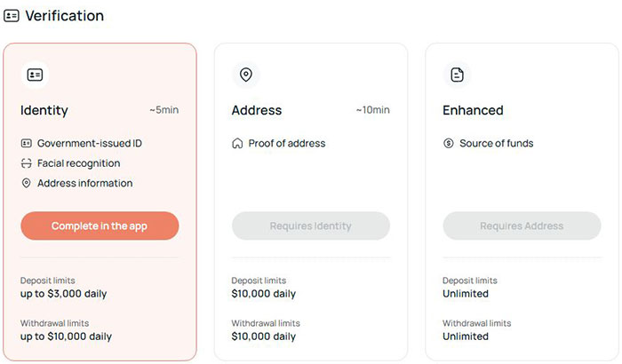This screenshot has height=364, width=622.
Task: Start verification with Complete in the app
Action: coord(100,226)
